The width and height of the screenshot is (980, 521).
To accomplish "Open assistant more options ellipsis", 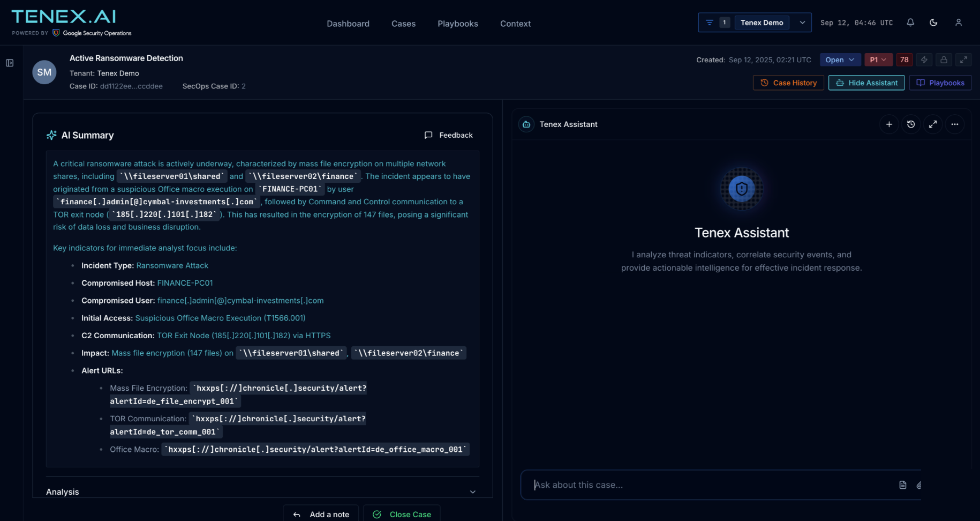I will (955, 124).
